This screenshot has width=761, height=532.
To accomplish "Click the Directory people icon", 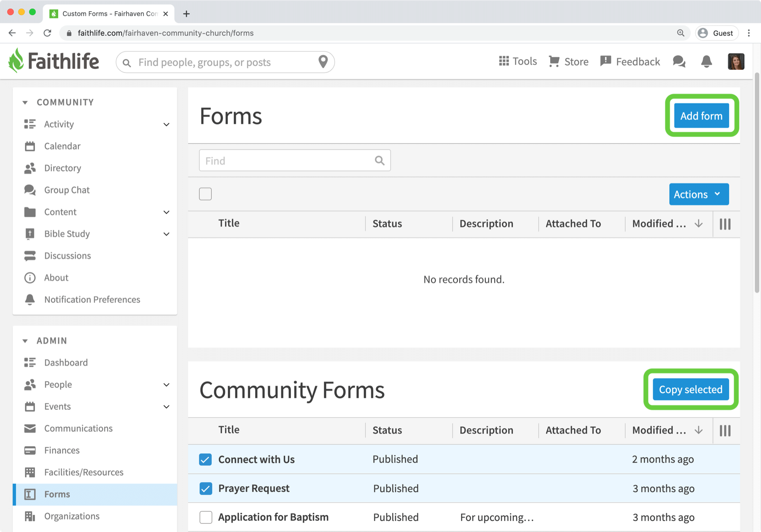I will pos(30,168).
